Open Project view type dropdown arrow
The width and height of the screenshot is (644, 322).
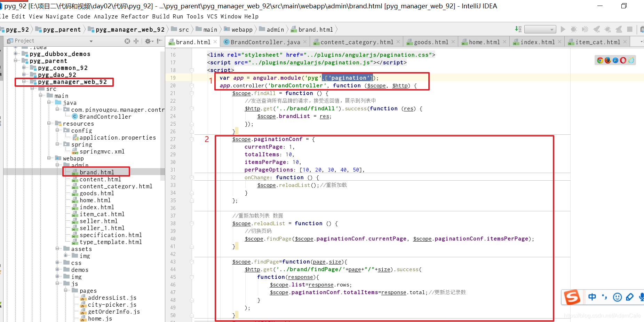pyautogui.click(x=91, y=41)
